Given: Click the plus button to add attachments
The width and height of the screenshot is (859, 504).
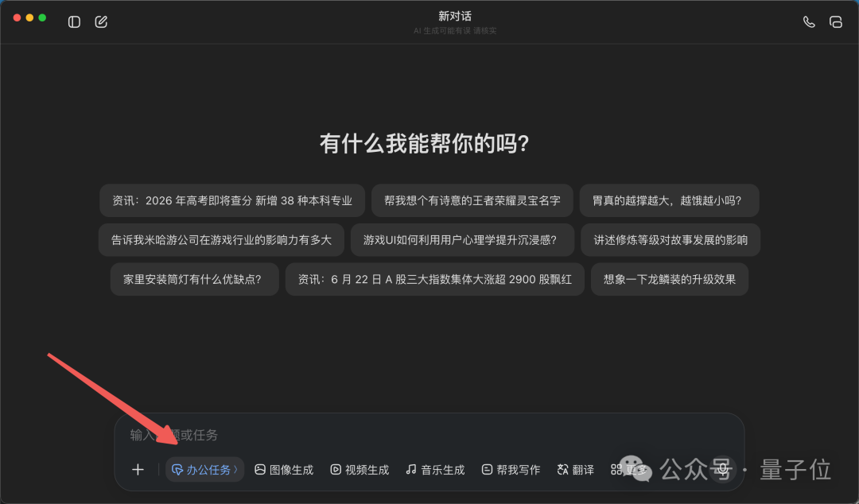Looking at the screenshot, I should 138,470.
